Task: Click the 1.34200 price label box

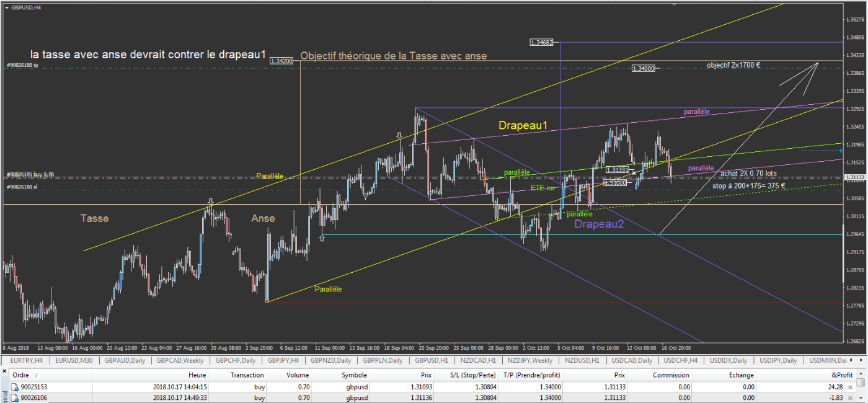Action: (282, 61)
